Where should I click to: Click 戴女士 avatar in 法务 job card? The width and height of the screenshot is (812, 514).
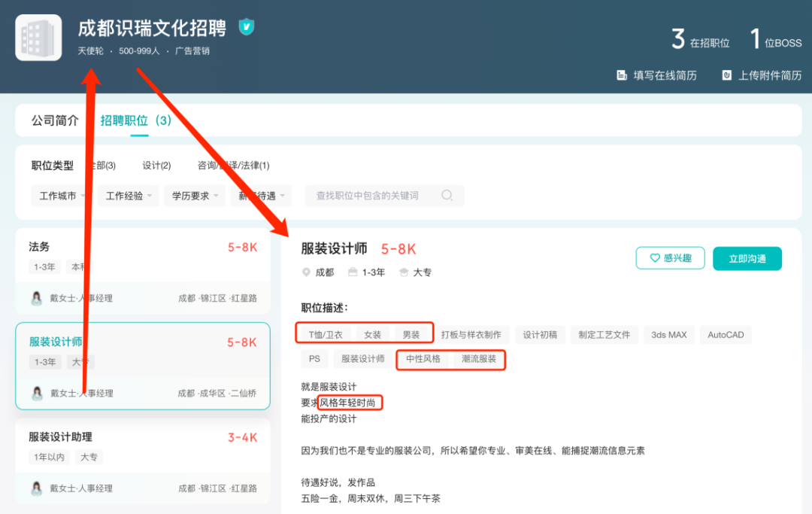pyautogui.click(x=37, y=298)
